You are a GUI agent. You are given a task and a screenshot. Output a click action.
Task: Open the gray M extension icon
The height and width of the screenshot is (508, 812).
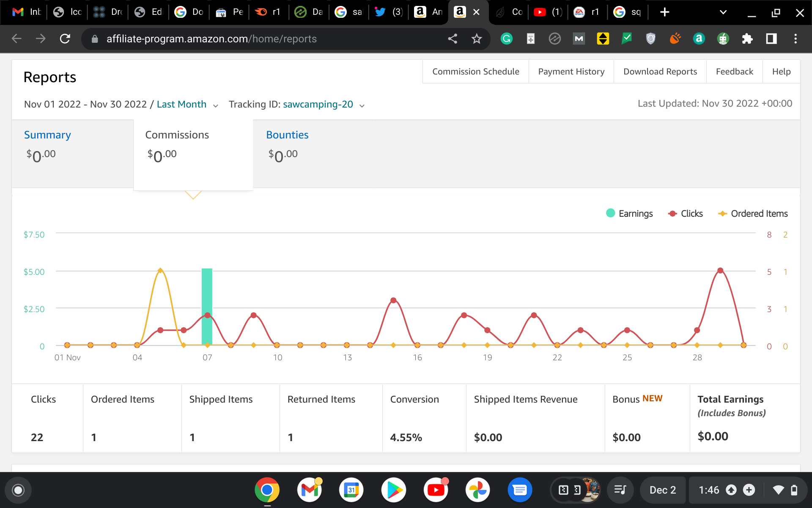pos(579,39)
